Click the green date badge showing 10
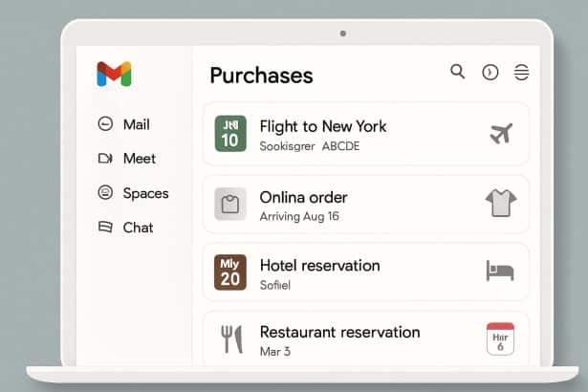Image resolution: width=588 pixels, height=392 pixels. tap(230, 134)
